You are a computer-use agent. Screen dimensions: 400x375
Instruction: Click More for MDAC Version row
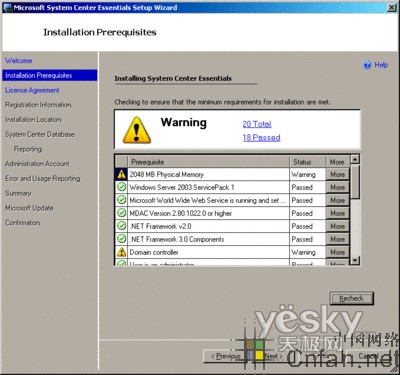click(337, 213)
